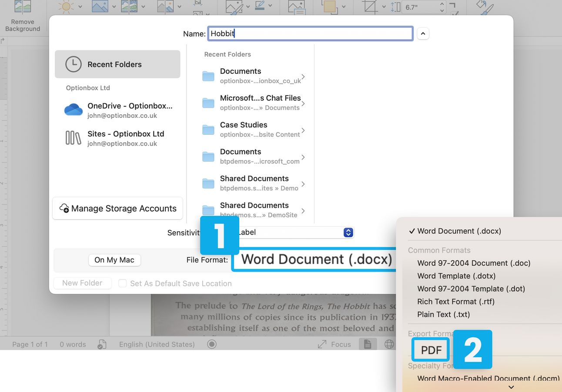Click into the Name text field
Screen dimensions: 562x392
(310, 33)
